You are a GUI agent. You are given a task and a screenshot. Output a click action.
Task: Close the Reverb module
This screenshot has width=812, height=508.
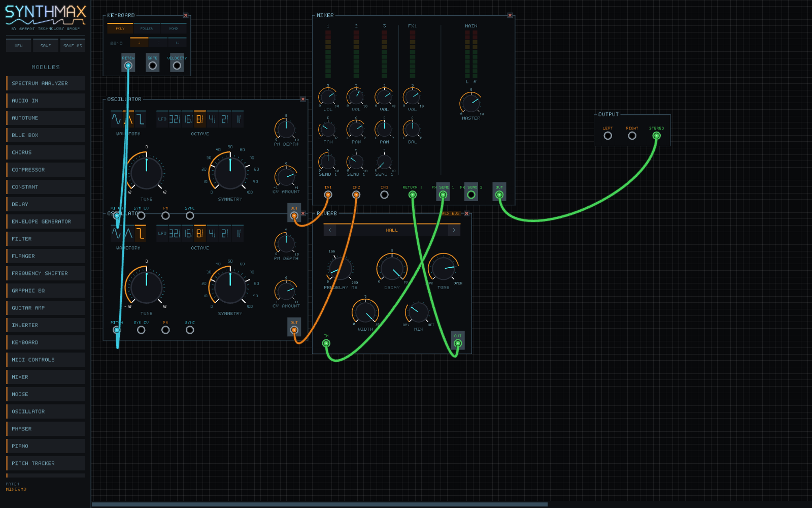[466, 213]
